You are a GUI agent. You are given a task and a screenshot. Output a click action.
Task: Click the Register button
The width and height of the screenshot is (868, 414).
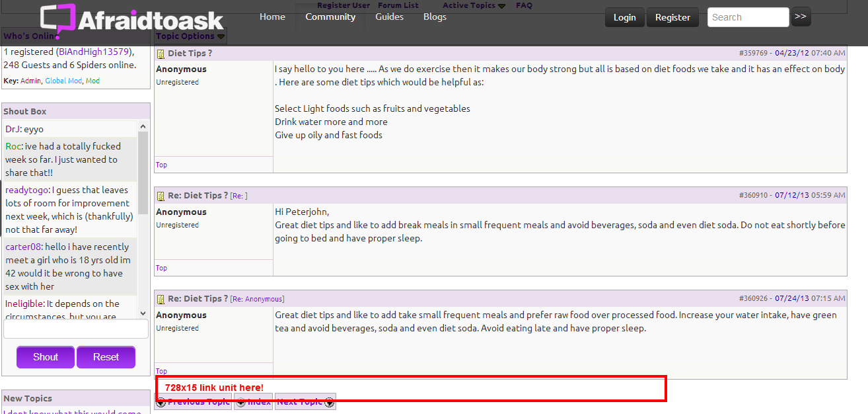(x=672, y=17)
